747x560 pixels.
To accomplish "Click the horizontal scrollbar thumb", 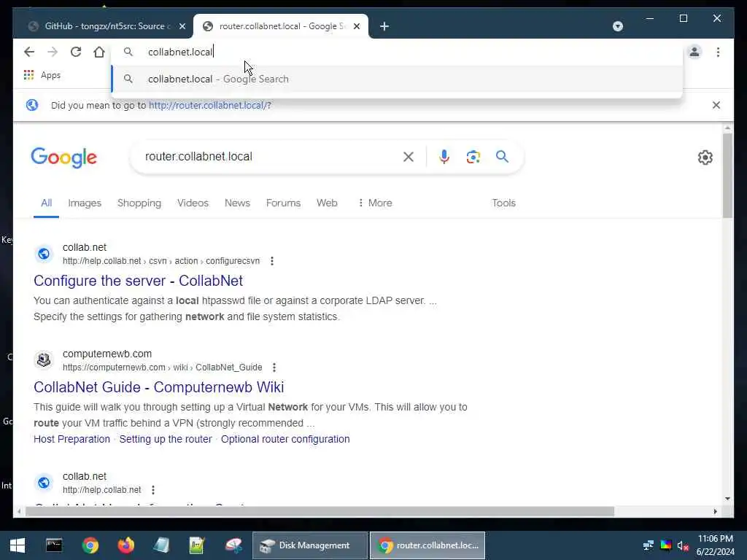I will tap(320, 511).
